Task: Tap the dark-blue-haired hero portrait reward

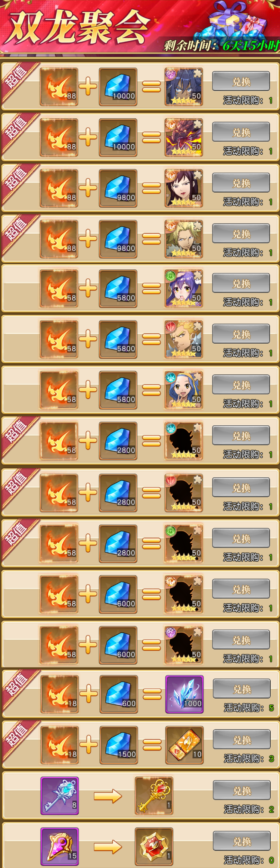Action: point(184,87)
